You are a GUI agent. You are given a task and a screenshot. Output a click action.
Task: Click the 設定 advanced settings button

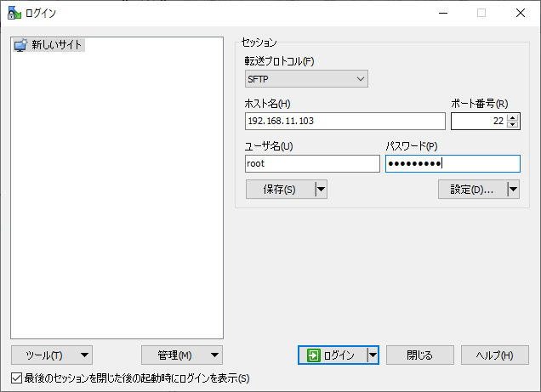click(471, 190)
